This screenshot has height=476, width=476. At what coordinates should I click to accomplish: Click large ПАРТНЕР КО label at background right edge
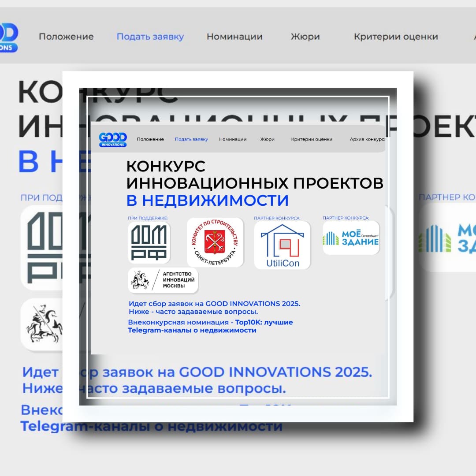point(447,197)
